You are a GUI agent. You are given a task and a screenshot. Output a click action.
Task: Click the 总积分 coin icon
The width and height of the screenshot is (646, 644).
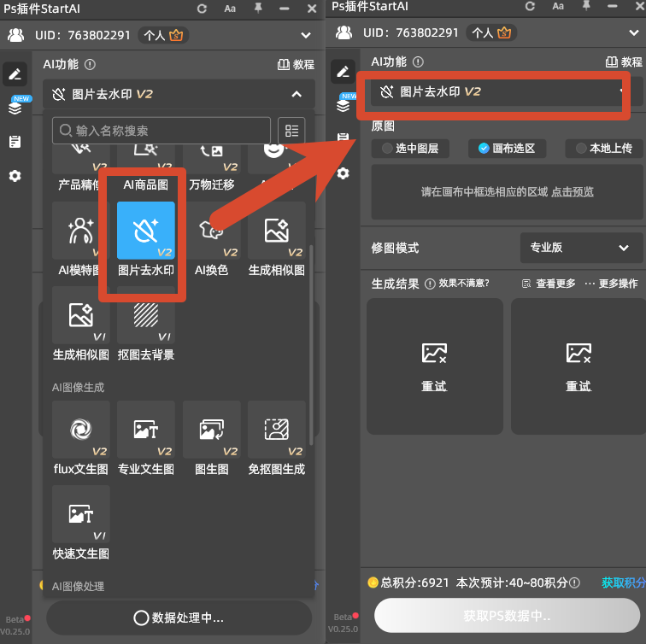(373, 583)
